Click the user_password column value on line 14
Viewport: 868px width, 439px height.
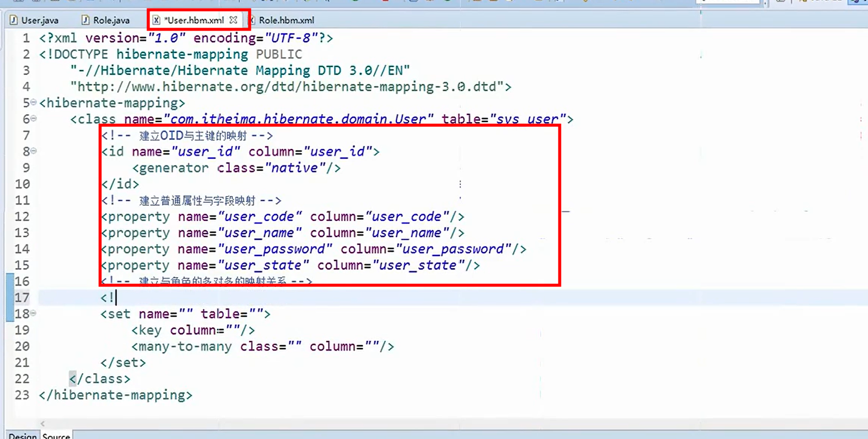pyautogui.click(x=453, y=249)
